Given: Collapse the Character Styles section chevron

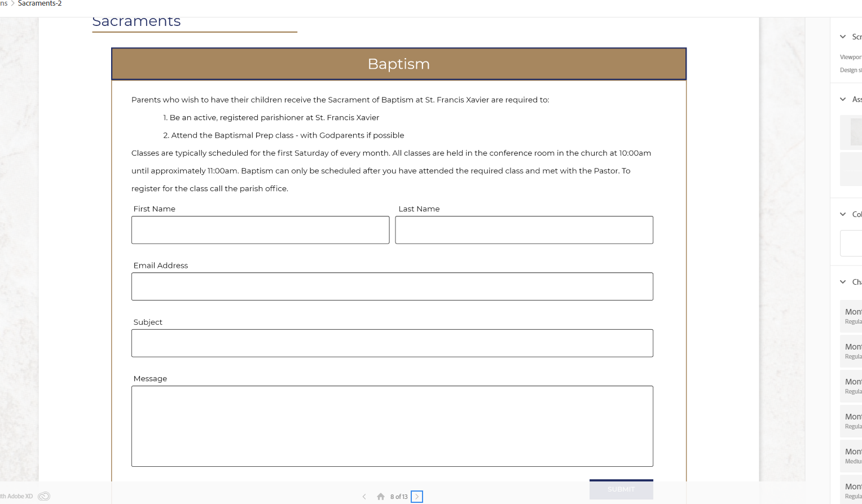Looking at the screenshot, I should tap(843, 282).
